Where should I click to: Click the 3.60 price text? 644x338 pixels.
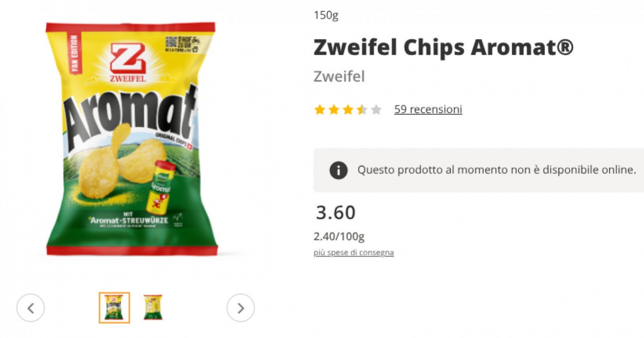(x=335, y=213)
